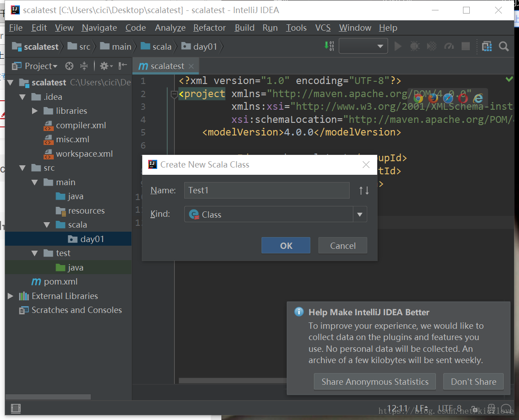This screenshot has width=519, height=420.
Task: Click the line separator LF indicator
Action: pyautogui.click(x=422, y=409)
